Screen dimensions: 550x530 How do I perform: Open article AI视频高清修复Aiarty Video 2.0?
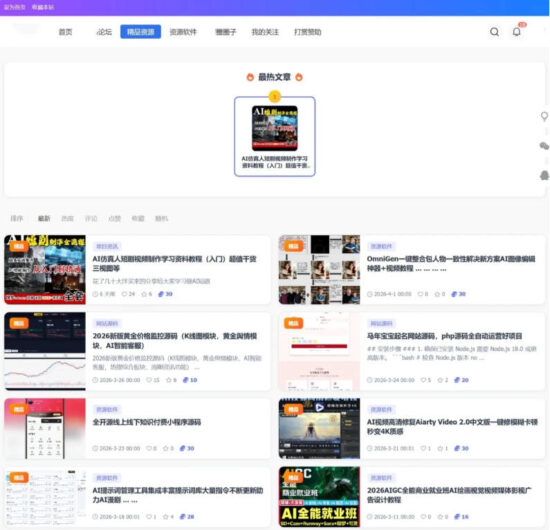452,427
